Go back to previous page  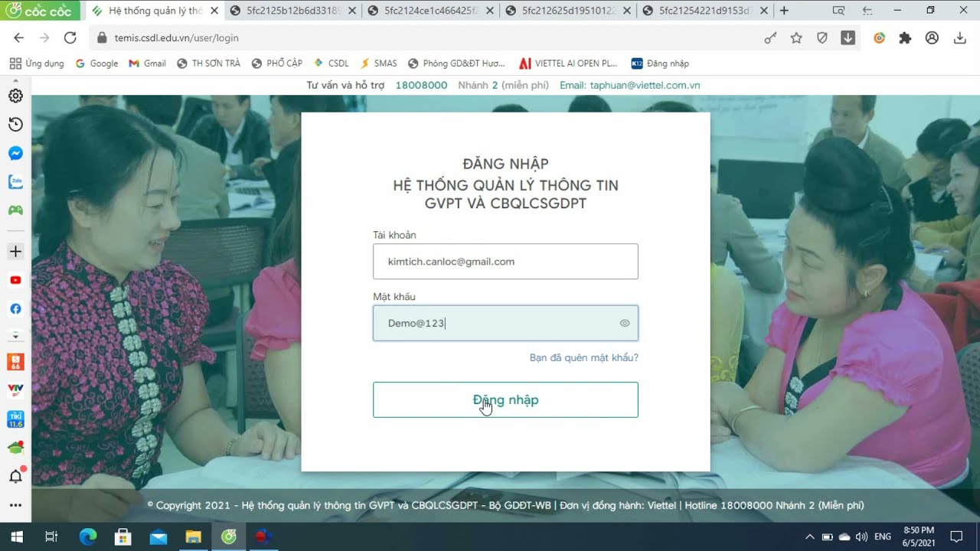coord(18,37)
